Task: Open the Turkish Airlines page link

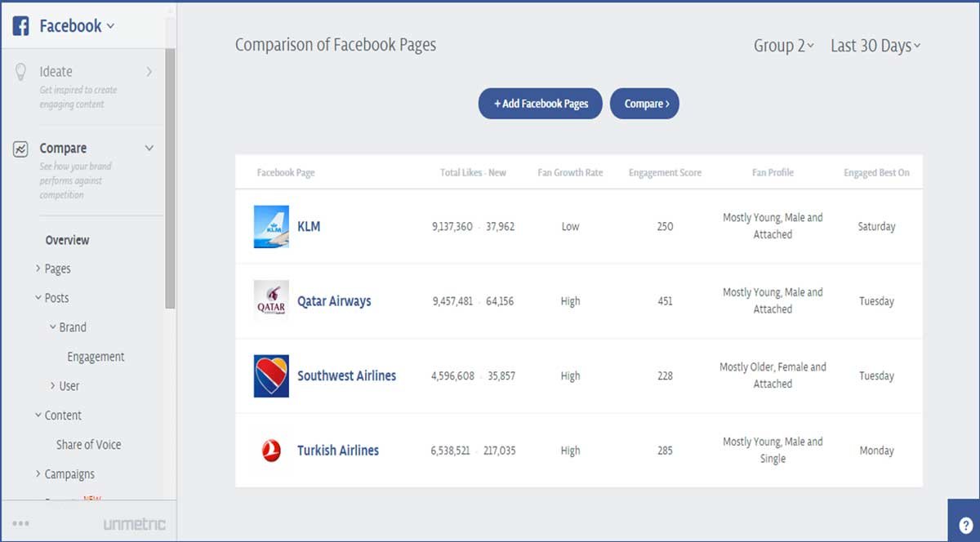Action: point(338,451)
